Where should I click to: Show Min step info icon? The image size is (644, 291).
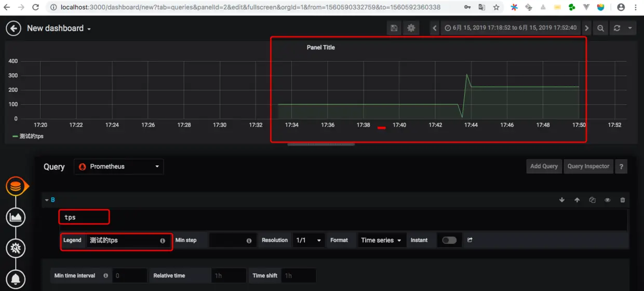249,241
